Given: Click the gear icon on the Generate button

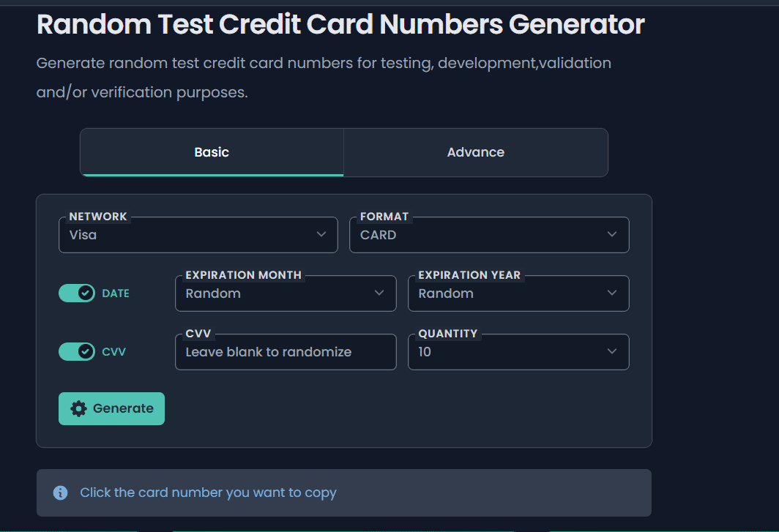Looking at the screenshot, I should 78,408.
